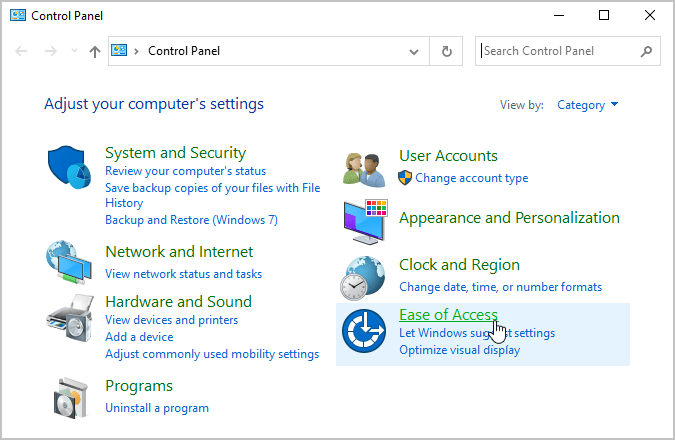Screen dimensions: 675x440
Task: Open Review your computer's status
Action: point(186,171)
